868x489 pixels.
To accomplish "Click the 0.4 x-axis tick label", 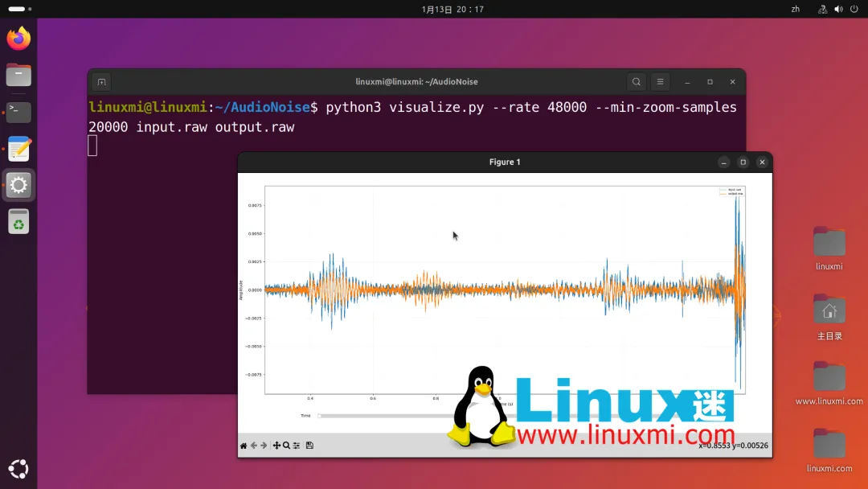I will tap(310, 399).
